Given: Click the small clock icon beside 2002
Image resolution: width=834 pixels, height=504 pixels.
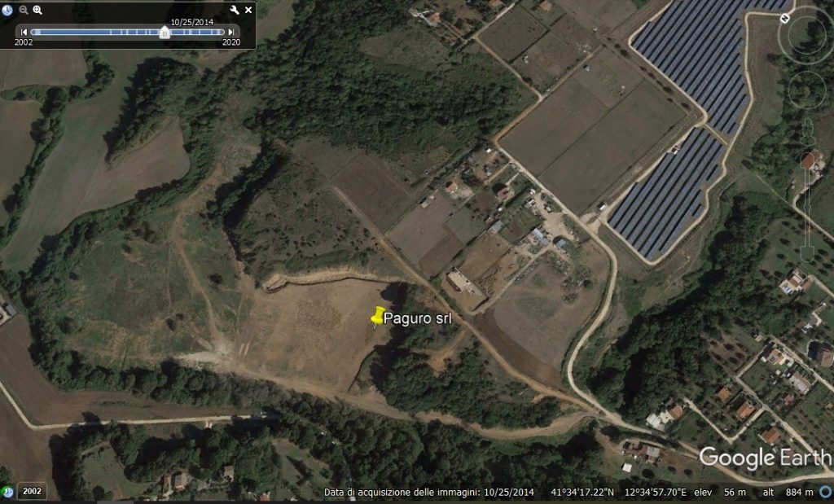Looking at the screenshot, I should click(7, 492).
